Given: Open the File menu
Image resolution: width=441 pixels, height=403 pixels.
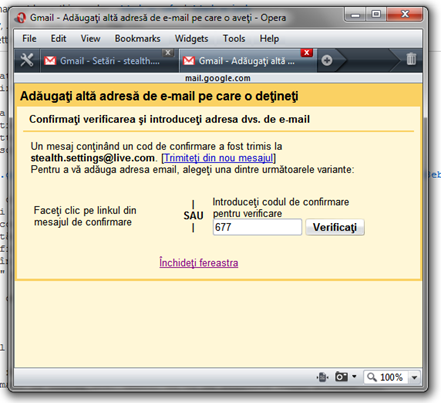Looking at the screenshot, I should point(29,39).
